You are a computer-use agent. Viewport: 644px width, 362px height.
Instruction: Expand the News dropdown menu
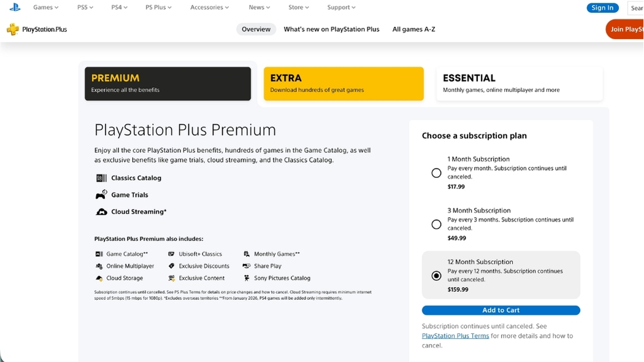tap(259, 7)
